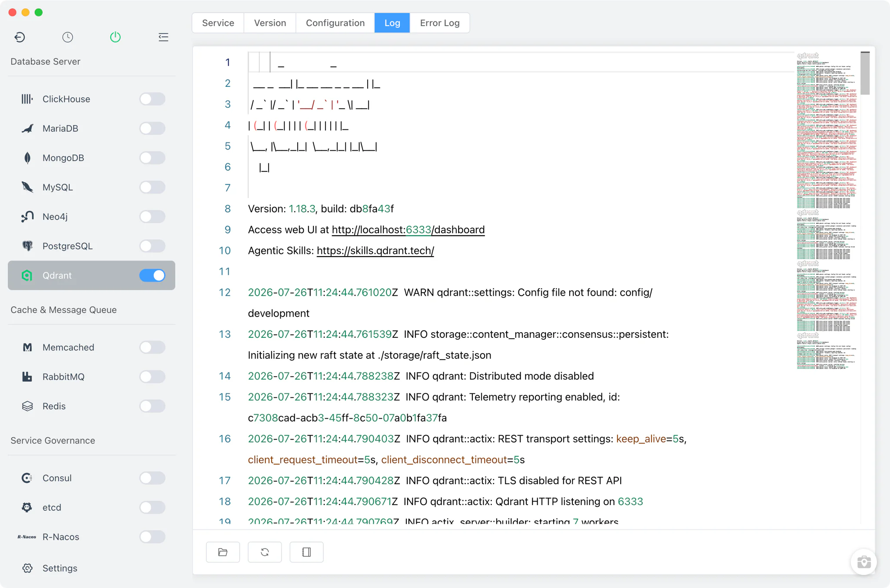Open the Configuration tab
Viewport: 890px width, 588px height.
tap(335, 23)
